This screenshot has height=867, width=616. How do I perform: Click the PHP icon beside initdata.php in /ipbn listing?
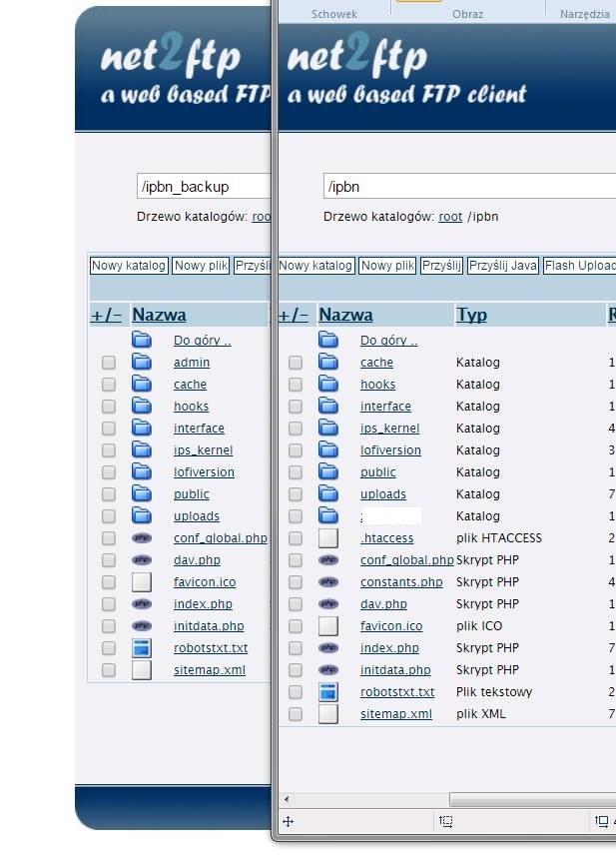coord(328,670)
